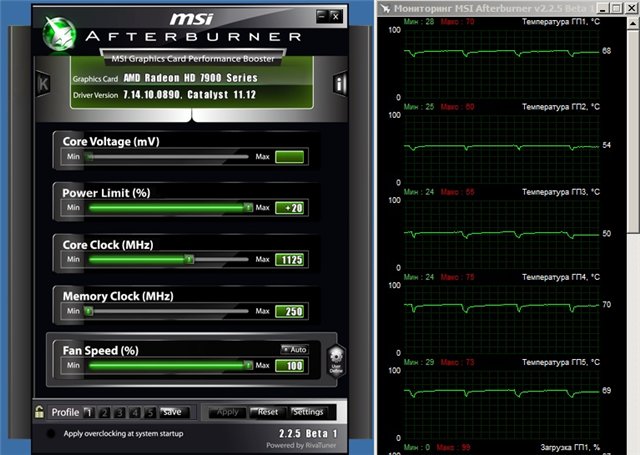Click the Температура ГП4 graph label
The width and height of the screenshot is (640, 455).
pos(561,277)
